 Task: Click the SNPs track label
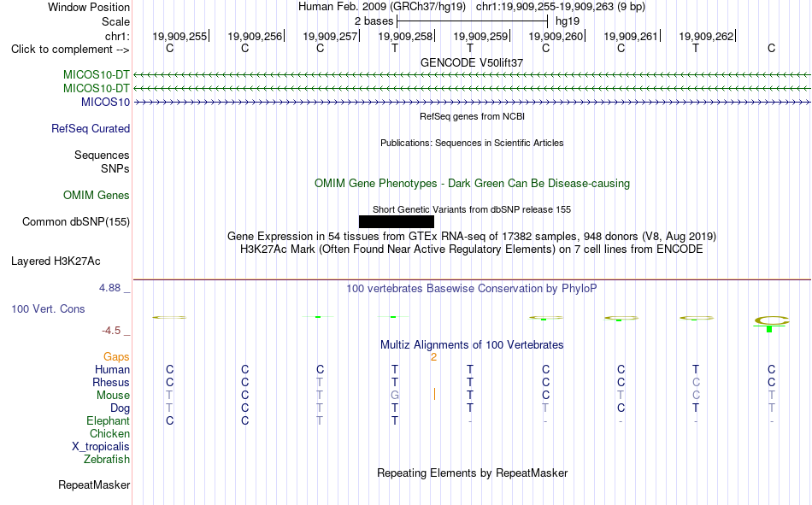click(x=115, y=169)
